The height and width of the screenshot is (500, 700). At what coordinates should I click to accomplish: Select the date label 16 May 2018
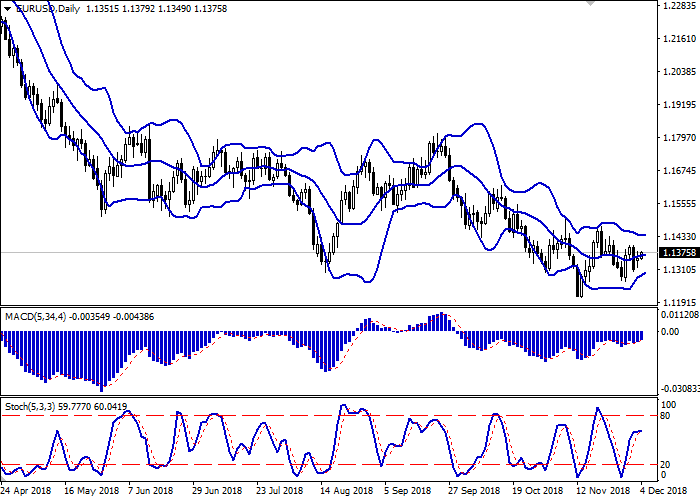pos(92,491)
